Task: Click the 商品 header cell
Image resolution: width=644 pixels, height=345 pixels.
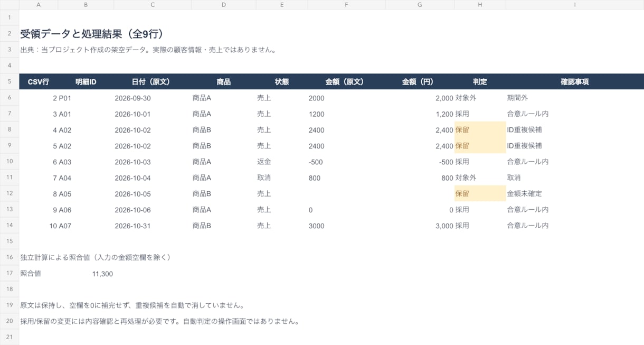Action: click(224, 82)
